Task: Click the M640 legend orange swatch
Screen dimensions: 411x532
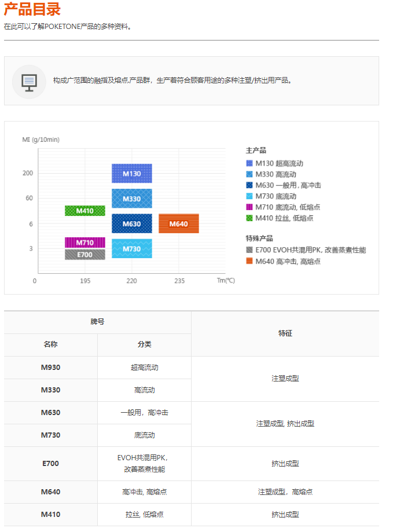Action: coord(249,261)
